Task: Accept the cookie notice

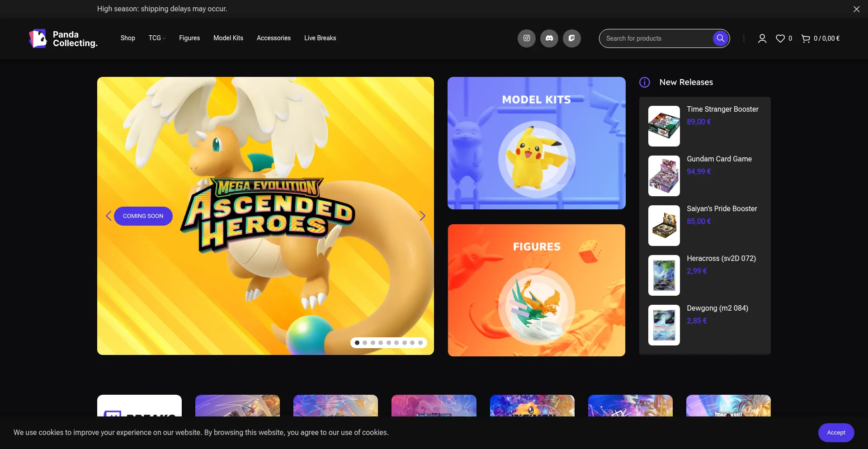Action: pos(835,433)
